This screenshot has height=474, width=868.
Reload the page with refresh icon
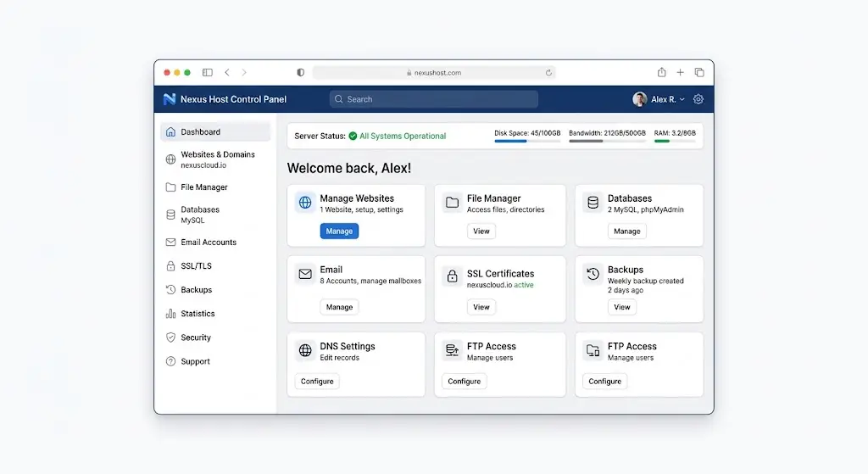[548, 73]
